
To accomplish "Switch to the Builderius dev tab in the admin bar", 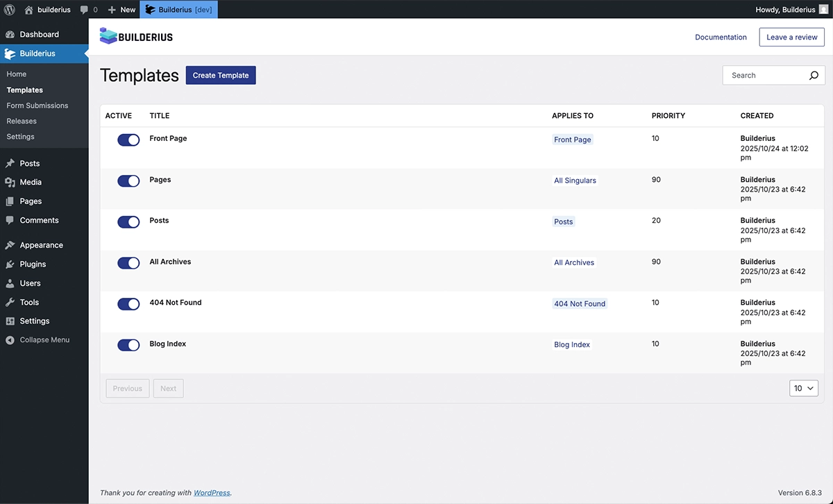I will tap(178, 9).
